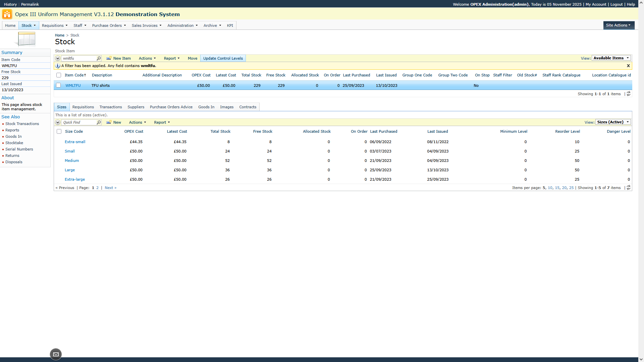Toggle select-all checkbox beside Size Code

click(59, 131)
